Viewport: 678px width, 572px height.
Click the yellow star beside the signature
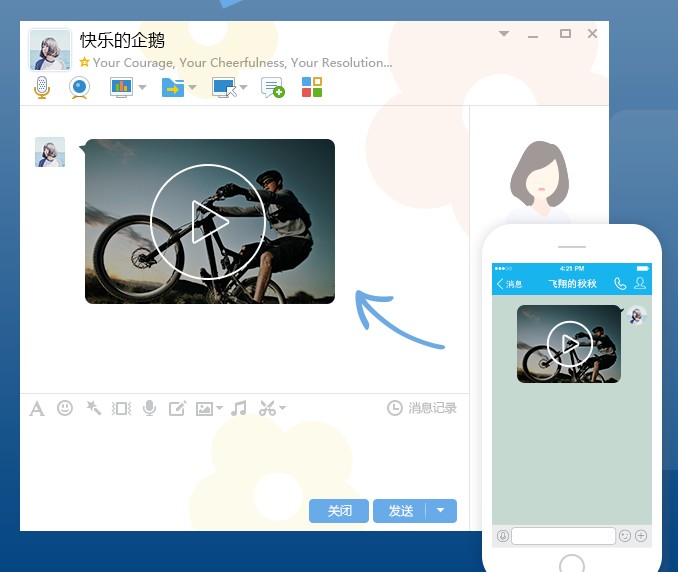(84, 62)
